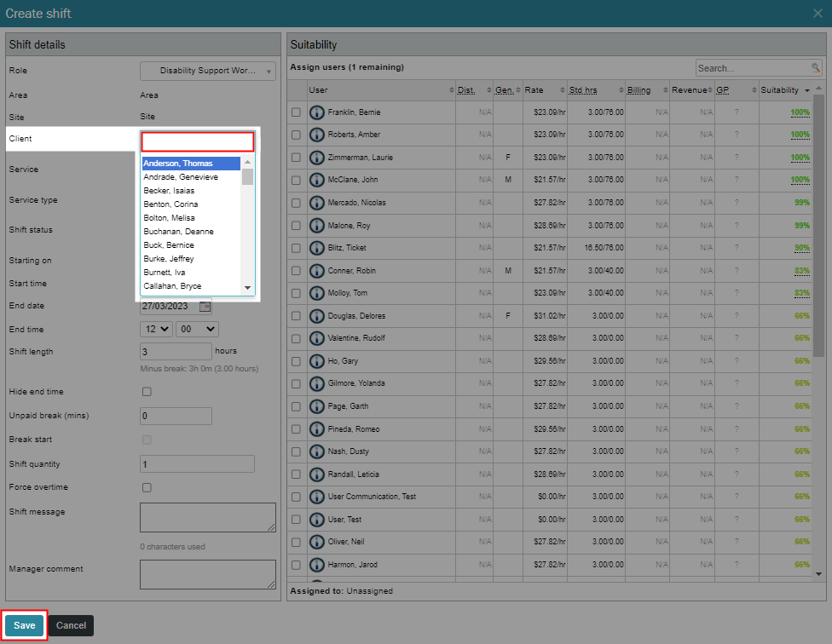Screen dimensions: 832x644
Task: Click the Shift message text area
Action: coord(207,517)
